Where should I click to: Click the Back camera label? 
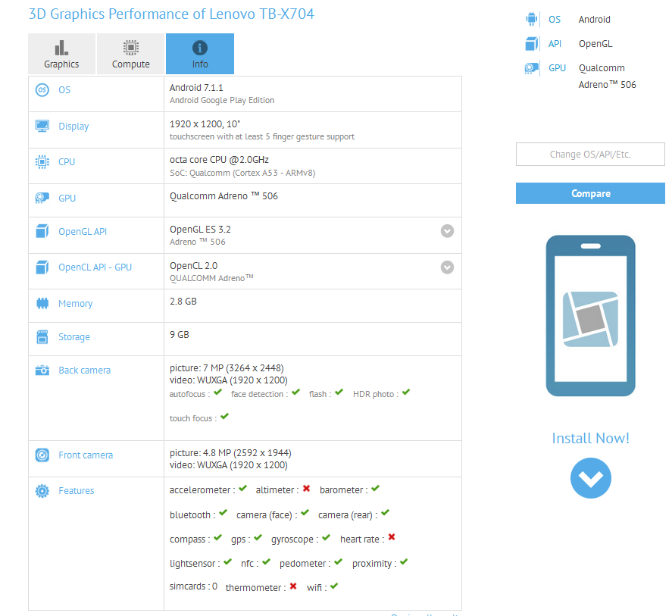tap(84, 371)
